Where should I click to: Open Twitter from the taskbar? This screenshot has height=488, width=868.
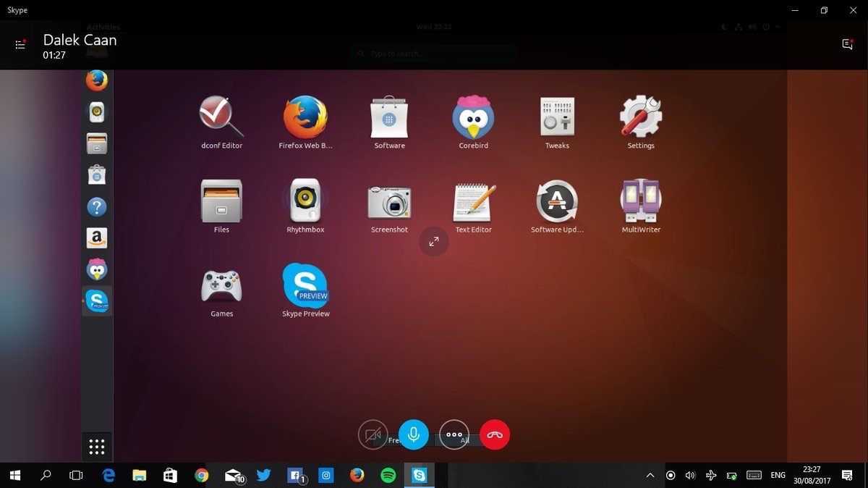pos(264,475)
